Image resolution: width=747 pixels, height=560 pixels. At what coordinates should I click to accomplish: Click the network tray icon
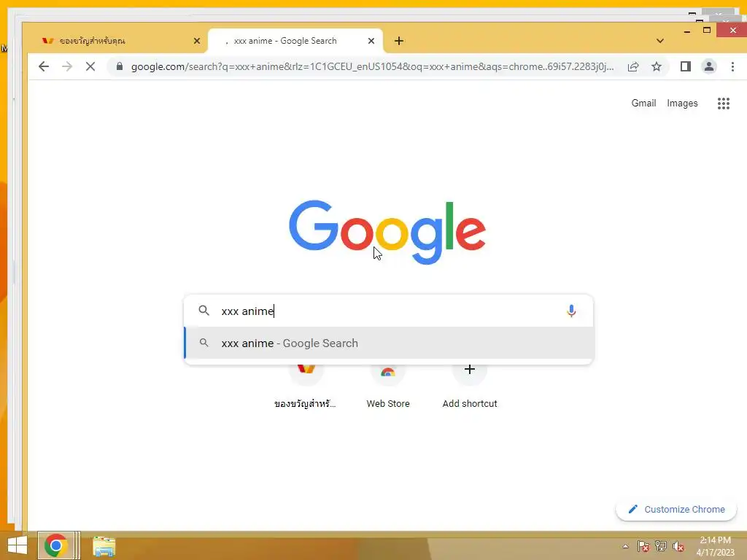[x=661, y=546]
